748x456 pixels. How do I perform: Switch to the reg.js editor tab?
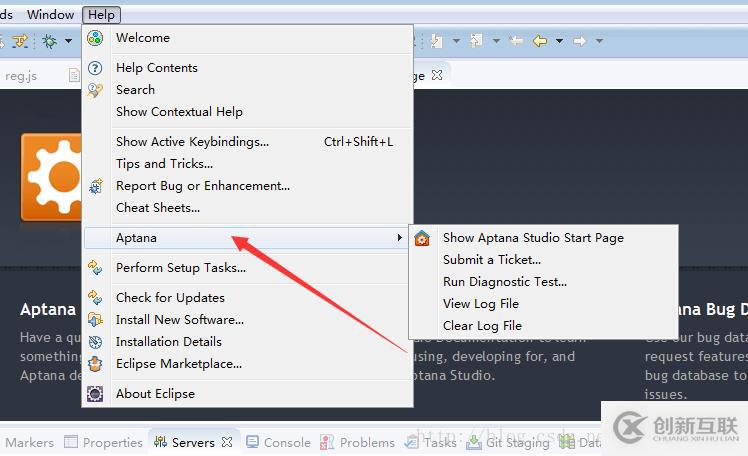21,76
